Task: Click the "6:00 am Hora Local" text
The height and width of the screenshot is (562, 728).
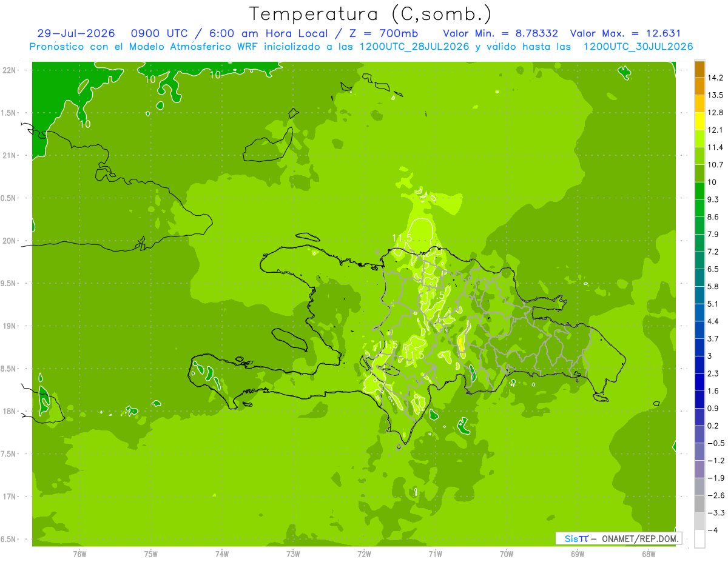Action: (264, 34)
